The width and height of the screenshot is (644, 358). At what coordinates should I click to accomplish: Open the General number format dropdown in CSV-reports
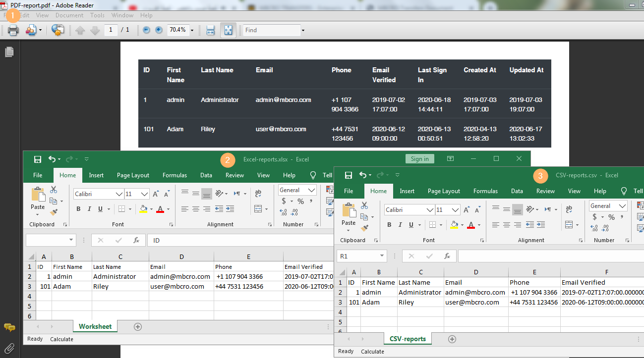point(622,206)
